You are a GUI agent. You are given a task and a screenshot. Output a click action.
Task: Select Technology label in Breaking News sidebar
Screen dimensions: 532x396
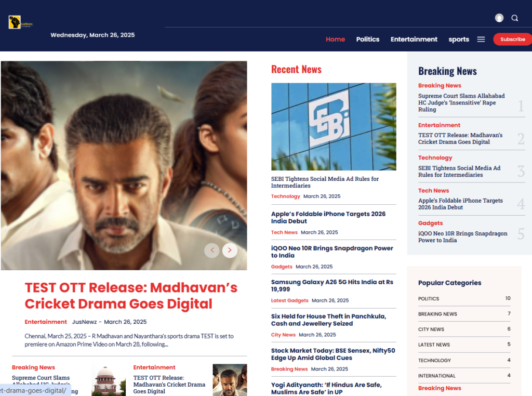(435, 158)
